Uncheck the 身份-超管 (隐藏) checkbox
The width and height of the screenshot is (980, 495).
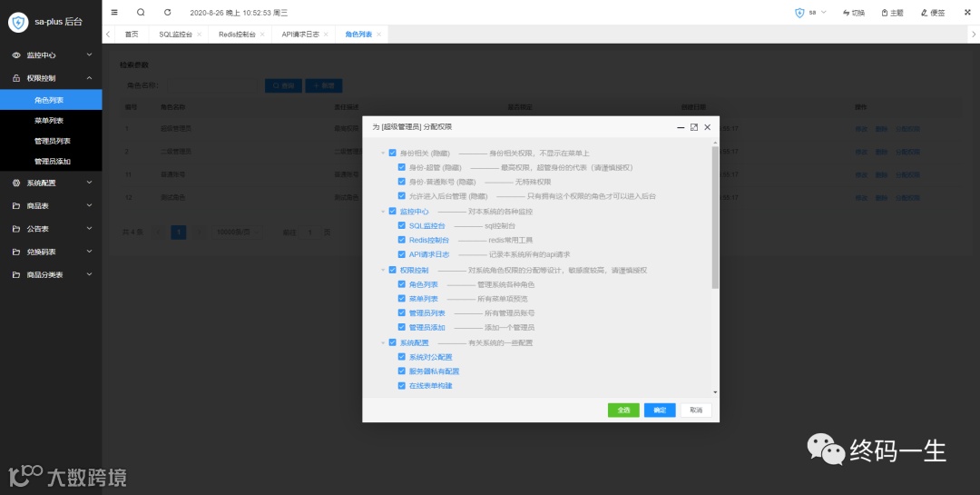coord(402,167)
